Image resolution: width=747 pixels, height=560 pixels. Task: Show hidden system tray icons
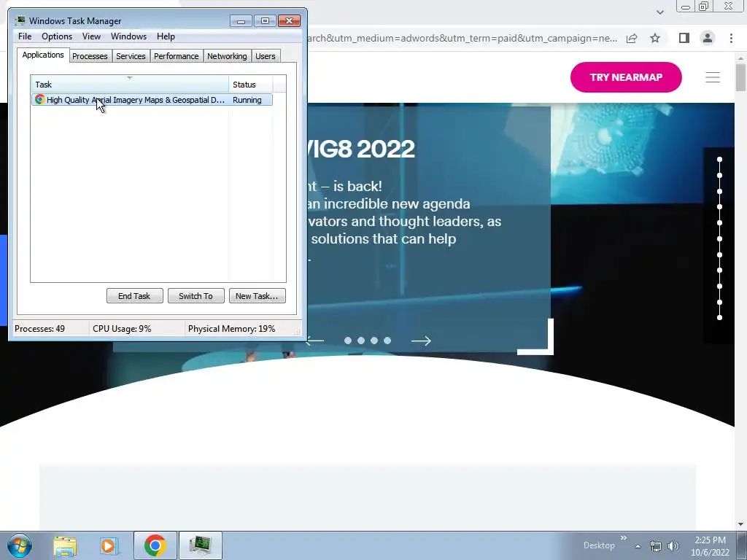point(638,546)
